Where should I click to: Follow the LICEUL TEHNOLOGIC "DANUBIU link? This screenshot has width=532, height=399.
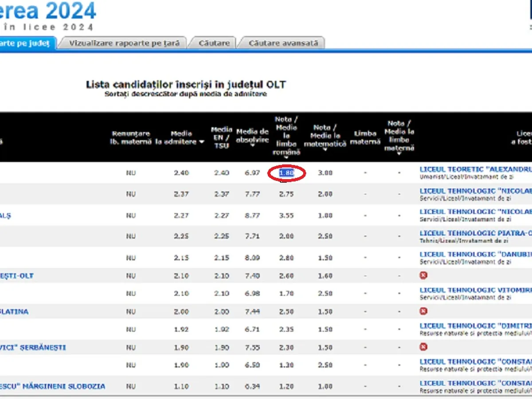point(475,254)
